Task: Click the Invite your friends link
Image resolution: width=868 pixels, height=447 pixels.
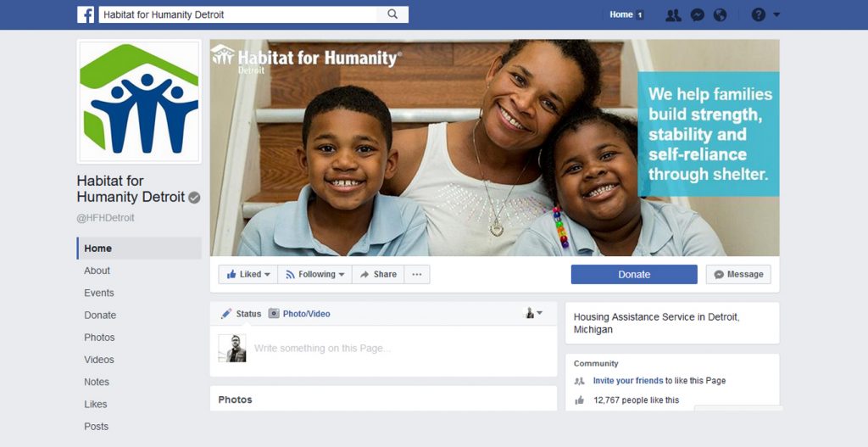Action: coord(628,381)
